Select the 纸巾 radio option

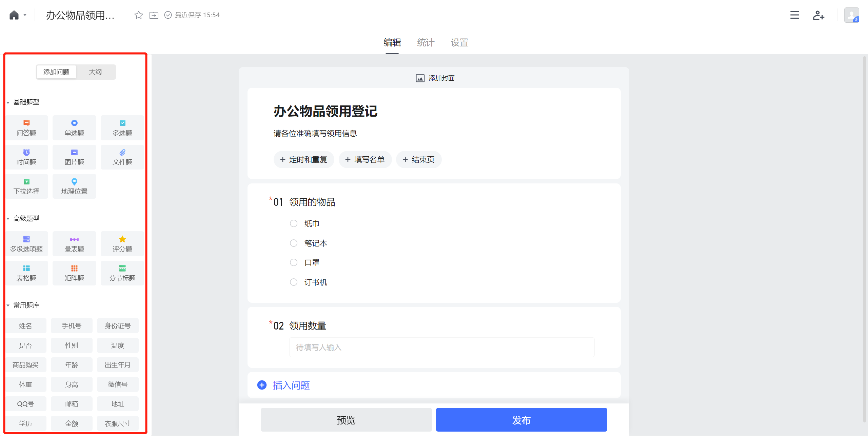tap(294, 223)
